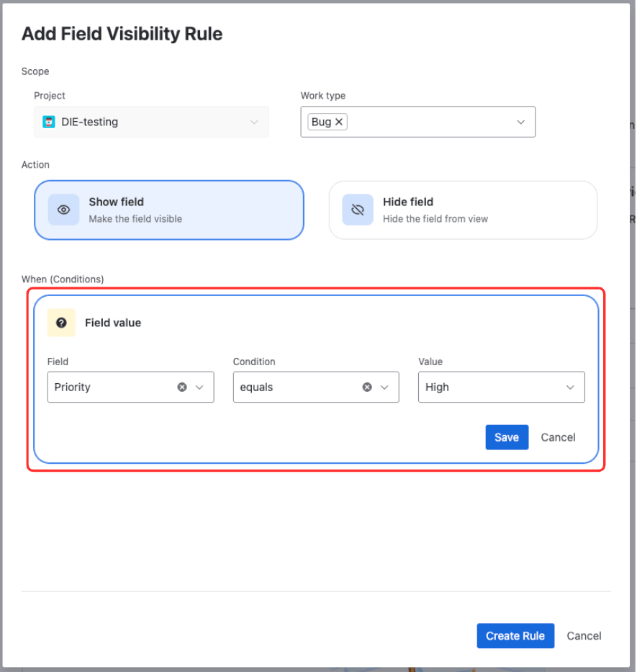Remove the Bug work type via its X icon
Screen dimensions: 637x672
(x=338, y=121)
